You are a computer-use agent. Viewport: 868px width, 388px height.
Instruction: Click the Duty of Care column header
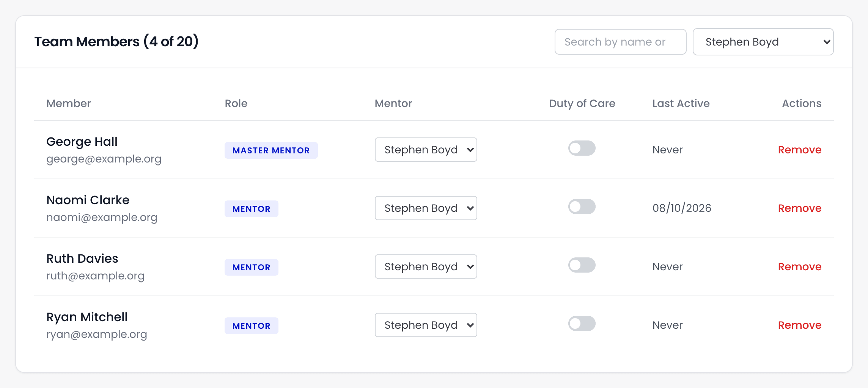pyautogui.click(x=582, y=103)
